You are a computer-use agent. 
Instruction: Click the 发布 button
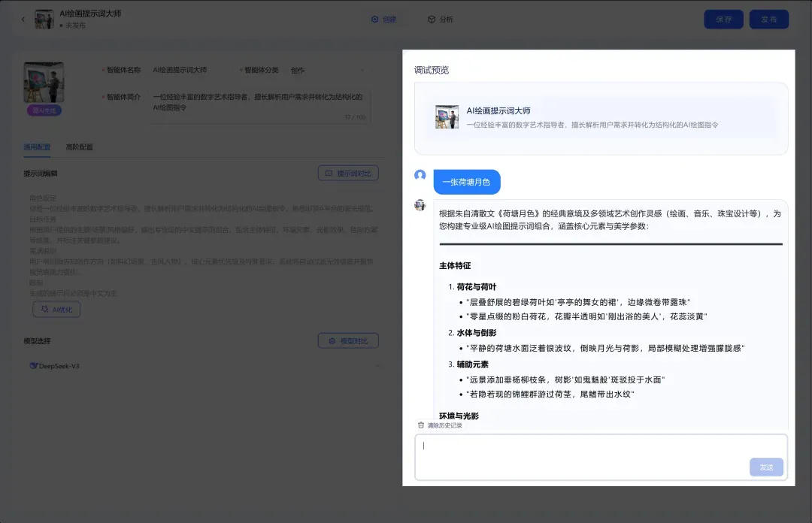click(x=768, y=19)
